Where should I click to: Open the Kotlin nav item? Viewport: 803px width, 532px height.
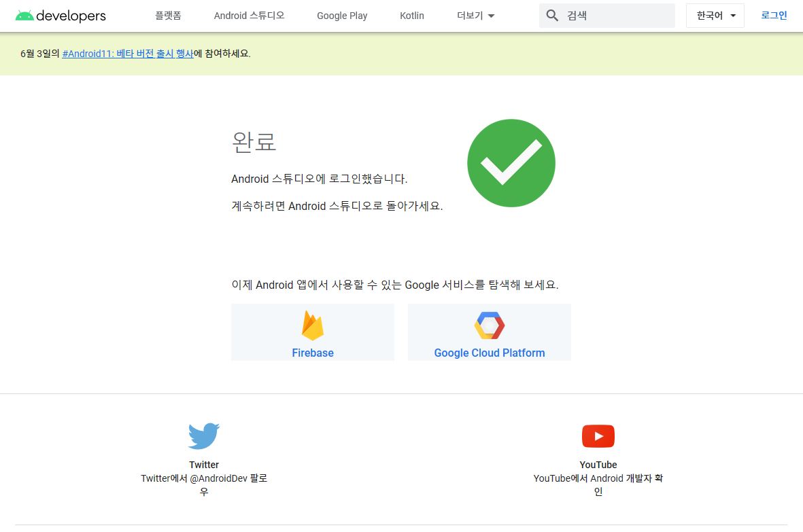pos(412,16)
